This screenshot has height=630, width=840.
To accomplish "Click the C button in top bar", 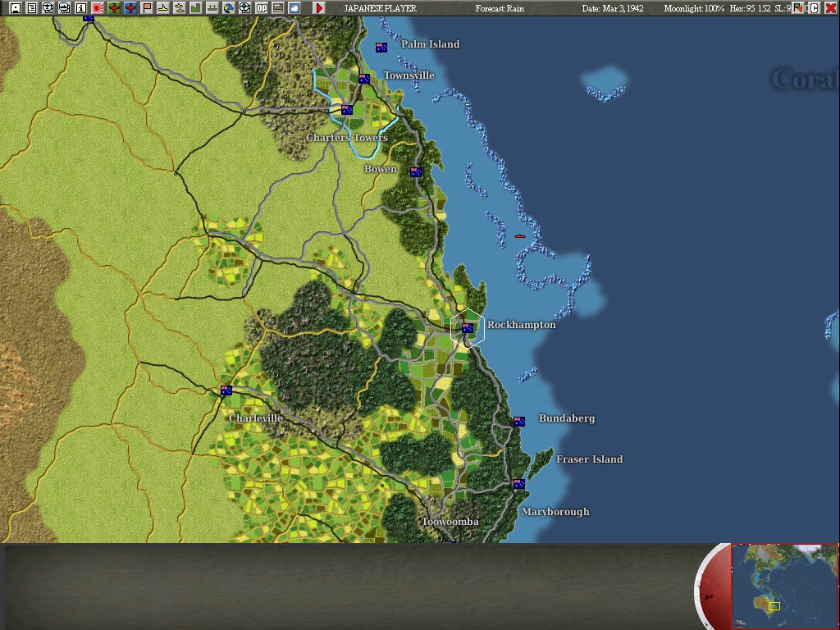I will (815, 8).
